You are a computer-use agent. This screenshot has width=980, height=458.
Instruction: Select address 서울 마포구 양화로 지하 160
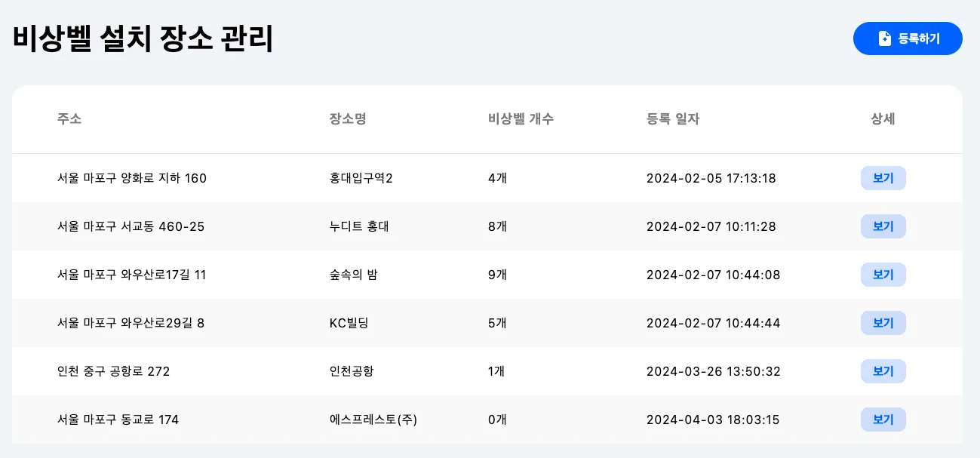[x=132, y=178]
